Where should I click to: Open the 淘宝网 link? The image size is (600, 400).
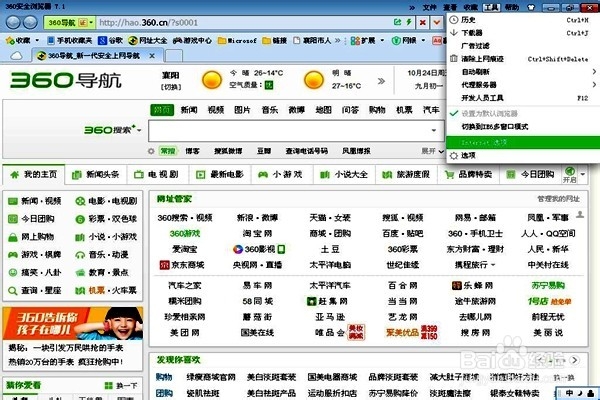257,233
